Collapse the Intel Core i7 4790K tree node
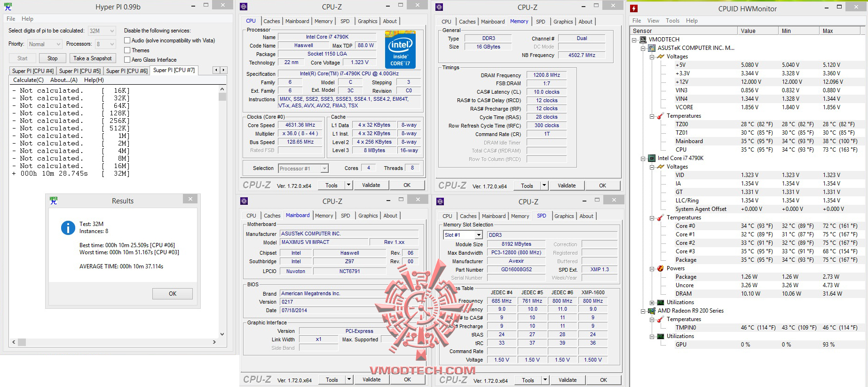 pyautogui.click(x=643, y=158)
